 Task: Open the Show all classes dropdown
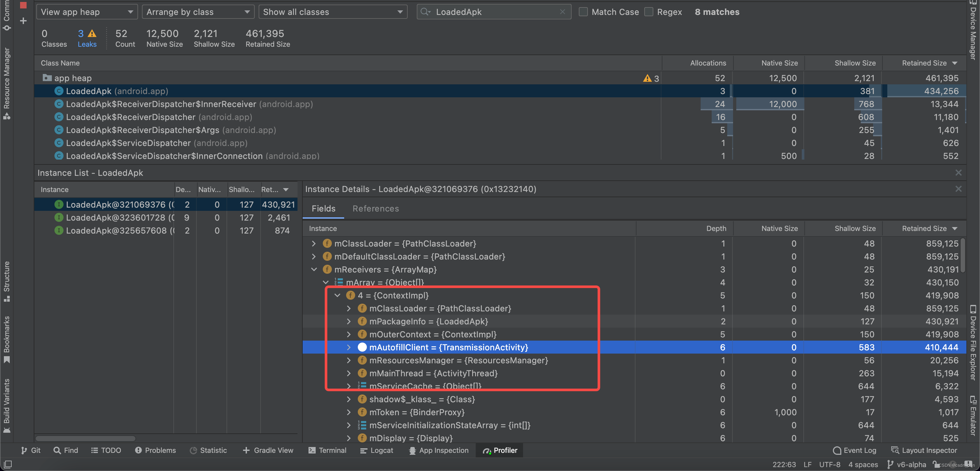point(332,12)
